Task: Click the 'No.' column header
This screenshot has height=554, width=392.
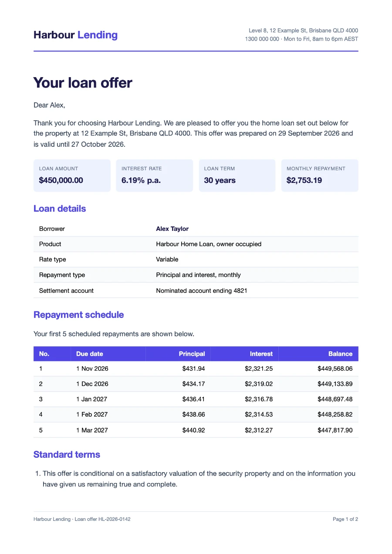Action: pos(44,354)
